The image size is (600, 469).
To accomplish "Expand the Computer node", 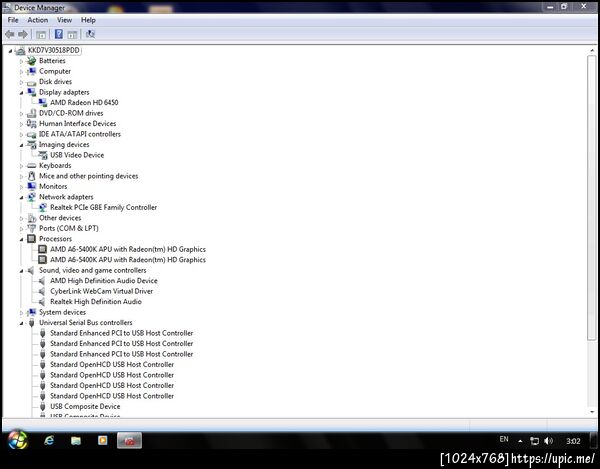I will pos(21,72).
